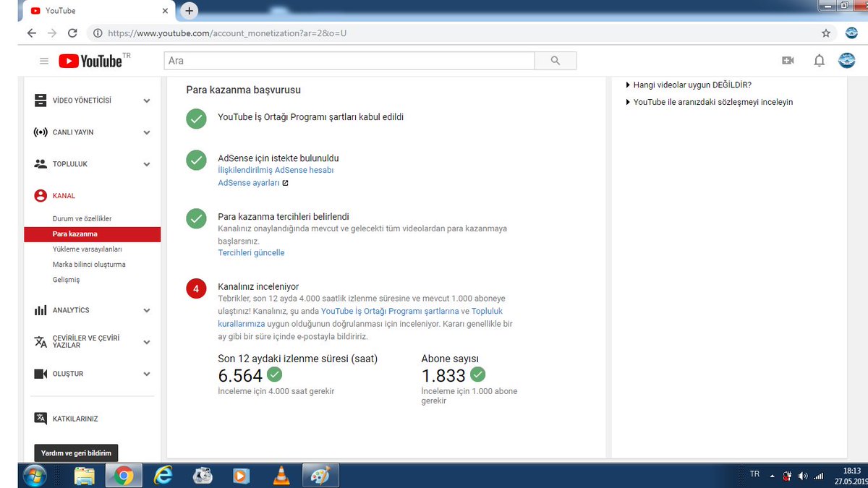Open the Windows Start button
The height and width of the screenshot is (488, 868).
pyautogui.click(x=34, y=476)
